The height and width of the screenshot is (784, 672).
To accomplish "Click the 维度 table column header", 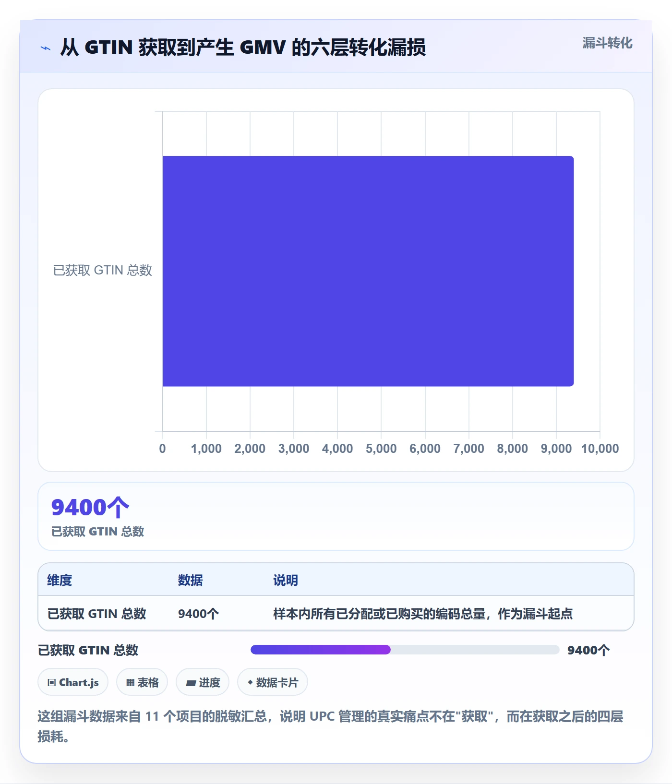I will (60, 580).
